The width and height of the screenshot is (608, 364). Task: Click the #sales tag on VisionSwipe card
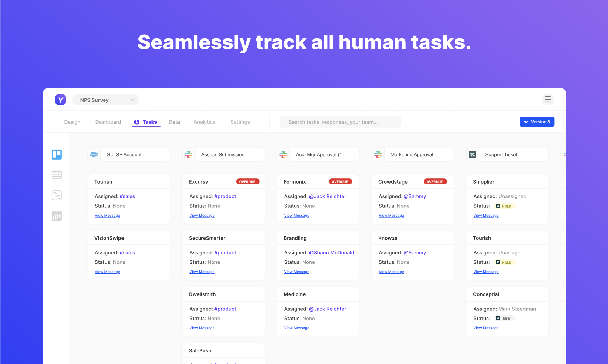coord(127,253)
